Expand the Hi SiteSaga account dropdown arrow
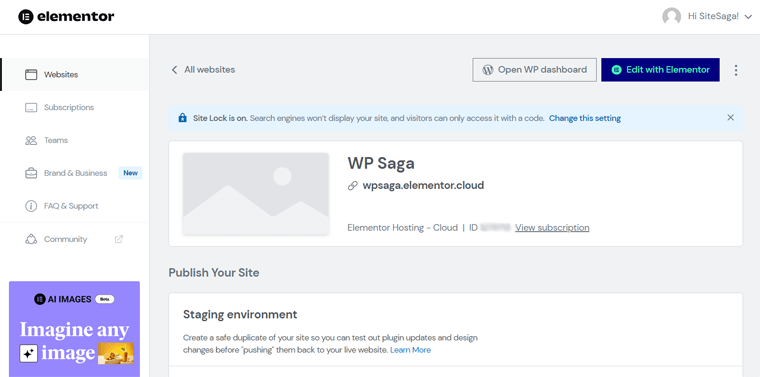Image resolution: width=760 pixels, height=377 pixels. [x=748, y=17]
